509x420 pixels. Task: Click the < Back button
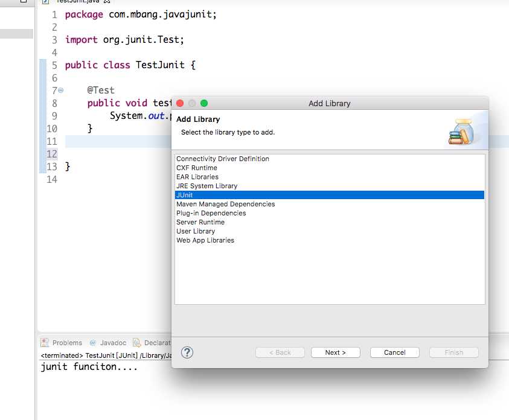pos(280,352)
